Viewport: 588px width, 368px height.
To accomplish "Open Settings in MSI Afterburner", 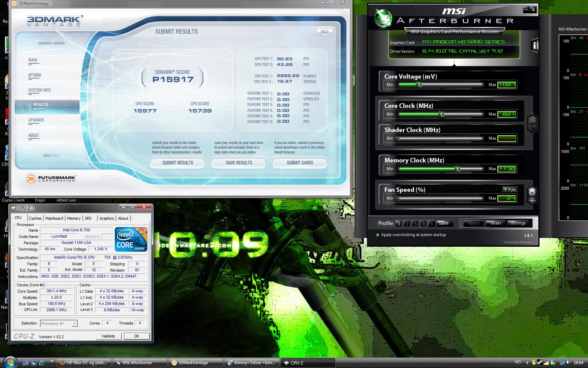I will tap(517, 223).
